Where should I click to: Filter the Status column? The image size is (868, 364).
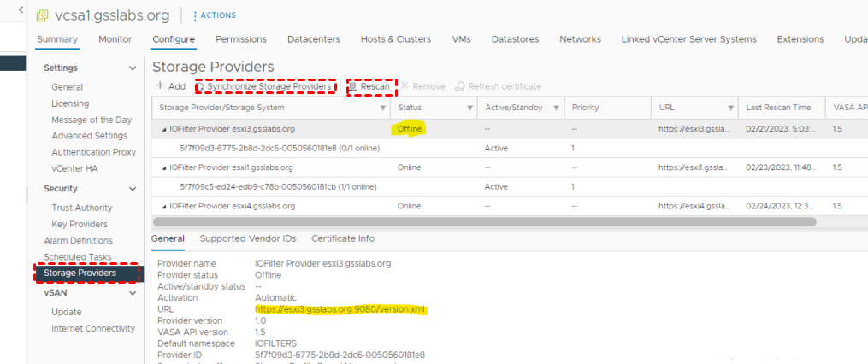click(x=469, y=108)
